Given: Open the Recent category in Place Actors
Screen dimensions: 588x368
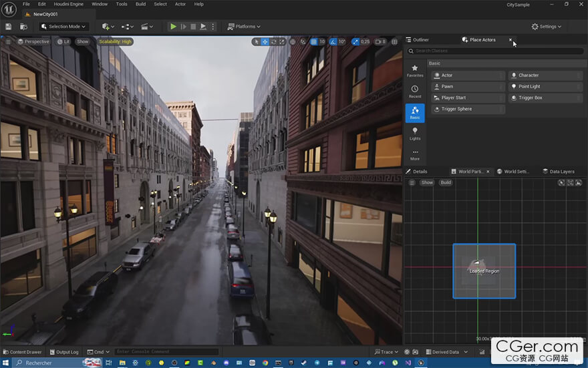Looking at the screenshot, I should tap(415, 92).
